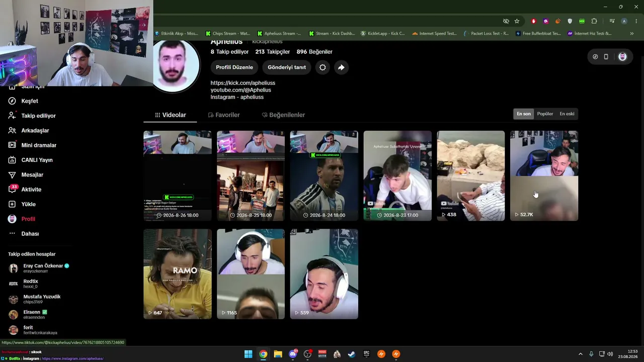Click the Yükle plus icon
Screen dimensions: 644x362
click(x=12, y=204)
